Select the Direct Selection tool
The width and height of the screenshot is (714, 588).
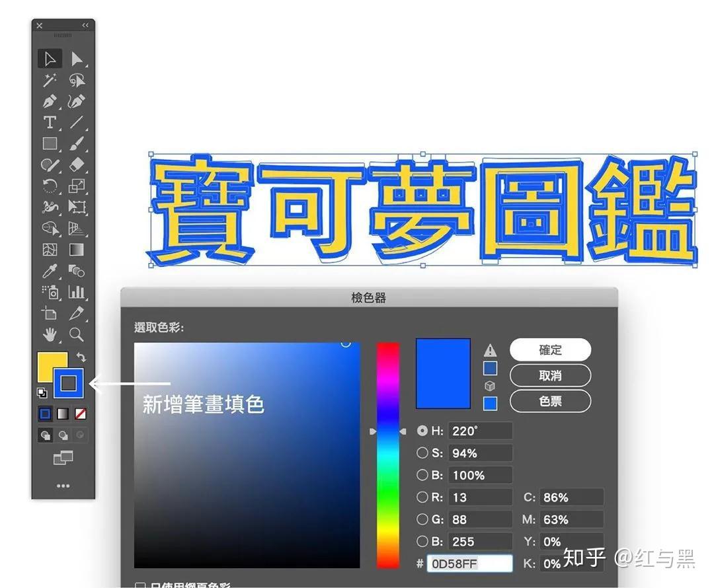coord(77,59)
